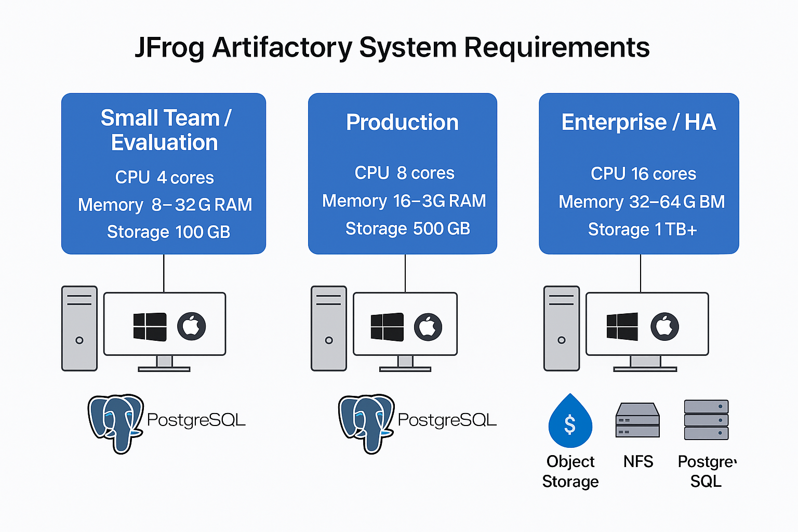
Task: Click the PostgreSQL elephant under Production
Action: pos(366,422)
